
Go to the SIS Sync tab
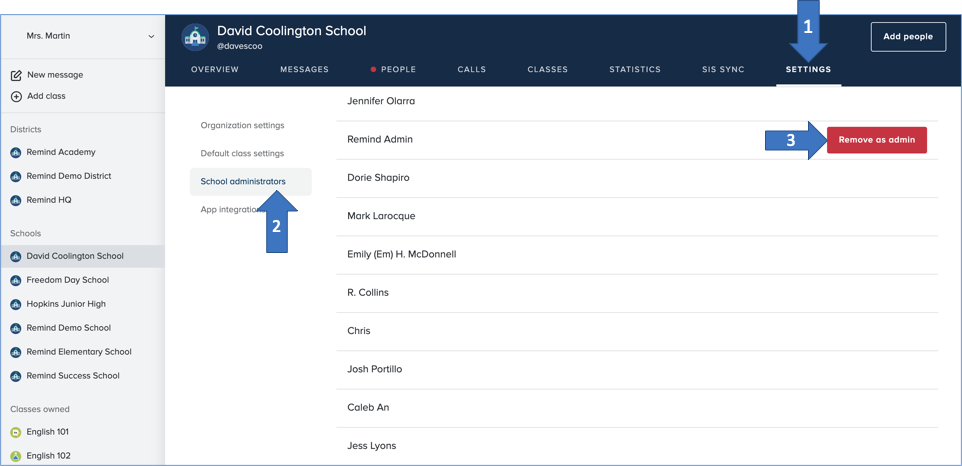tap(723, 70)
